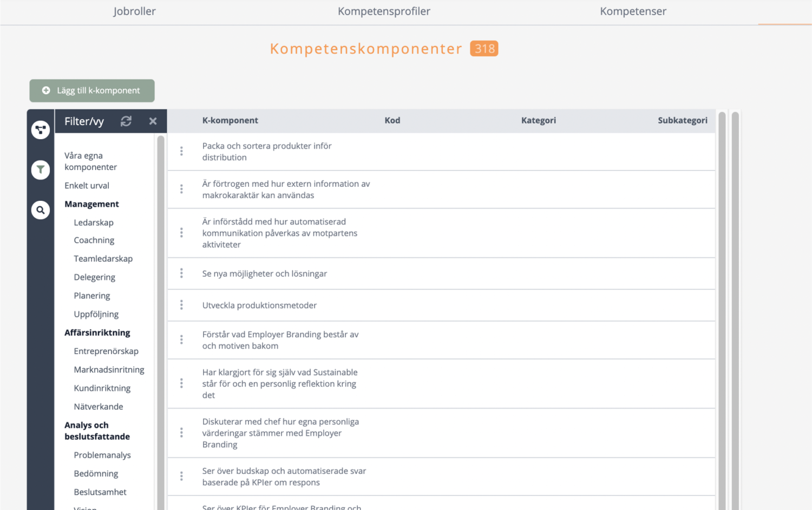Click the Kompetenskomponenter heading
Screen dimensions: 812x510
point(366,49)
